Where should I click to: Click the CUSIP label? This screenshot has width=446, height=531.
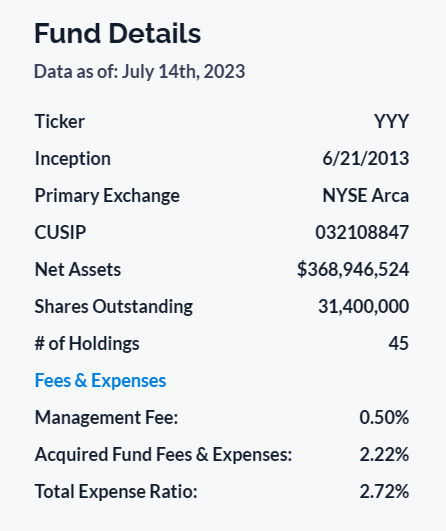point(60,232)
